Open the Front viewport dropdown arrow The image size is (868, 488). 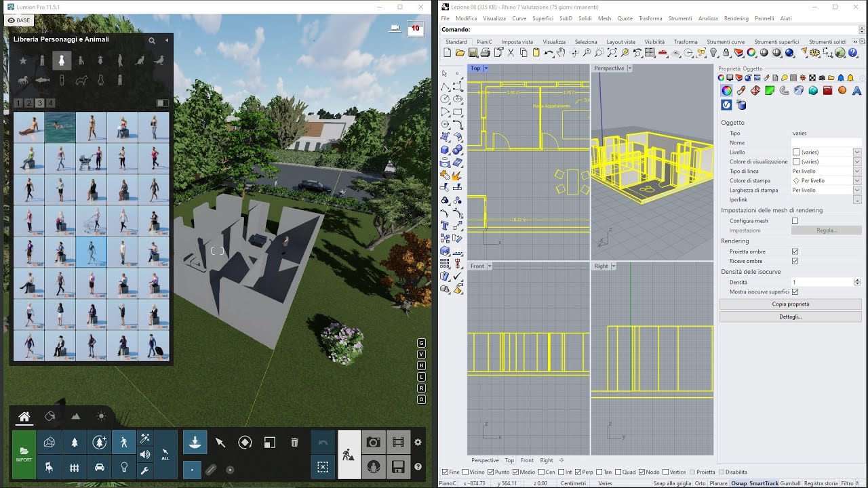[x=490, y=266]
